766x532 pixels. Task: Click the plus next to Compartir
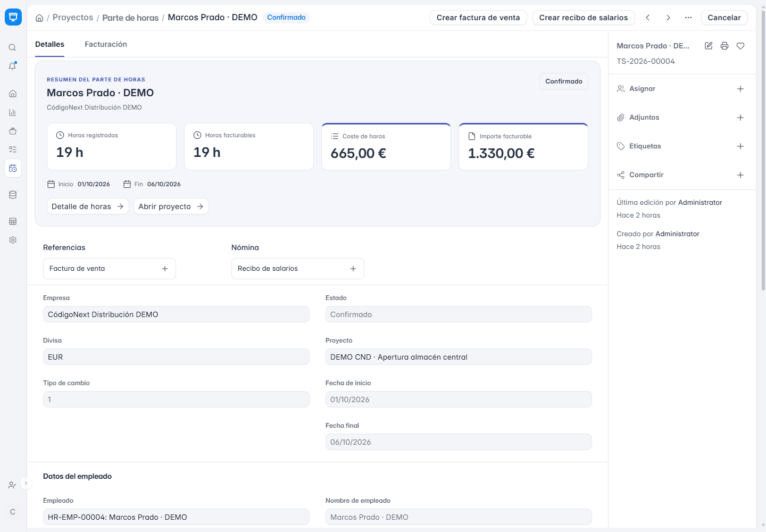coord(740,175)
